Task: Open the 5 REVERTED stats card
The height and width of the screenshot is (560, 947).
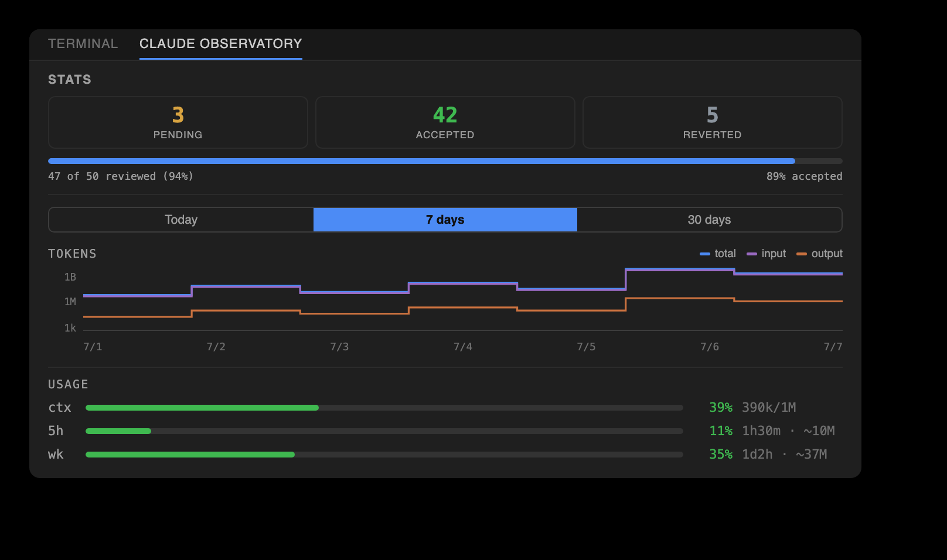Action: (x=713, y=122)
